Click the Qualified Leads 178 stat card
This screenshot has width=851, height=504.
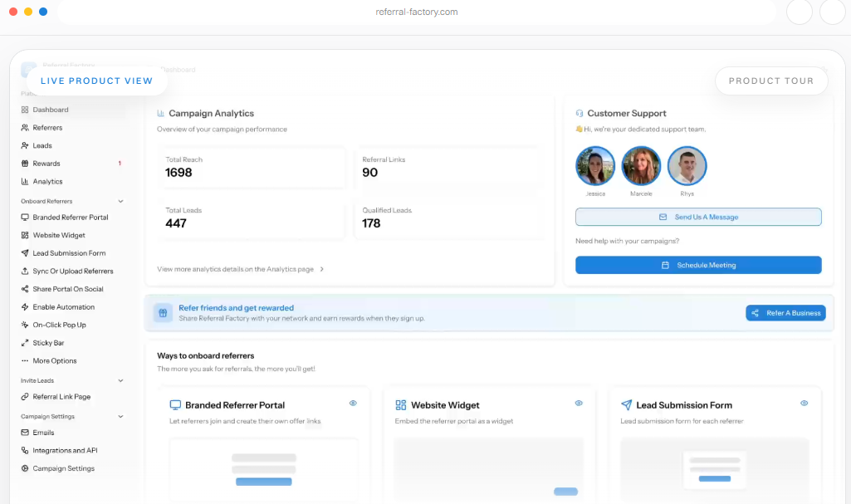(x=449, y=218)
